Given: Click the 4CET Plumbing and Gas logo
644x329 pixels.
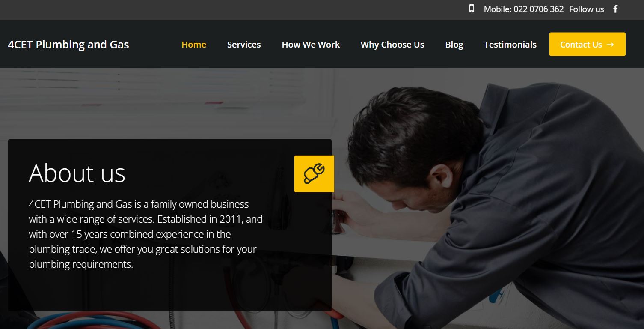Looking at the screenshot, I should click(x=68, y=45).
